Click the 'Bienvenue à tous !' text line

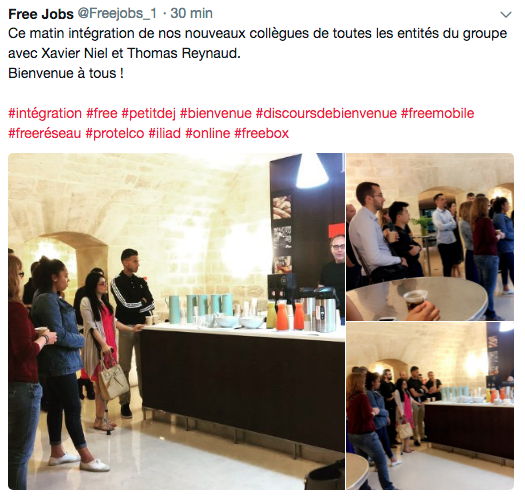tap(66, 73)
